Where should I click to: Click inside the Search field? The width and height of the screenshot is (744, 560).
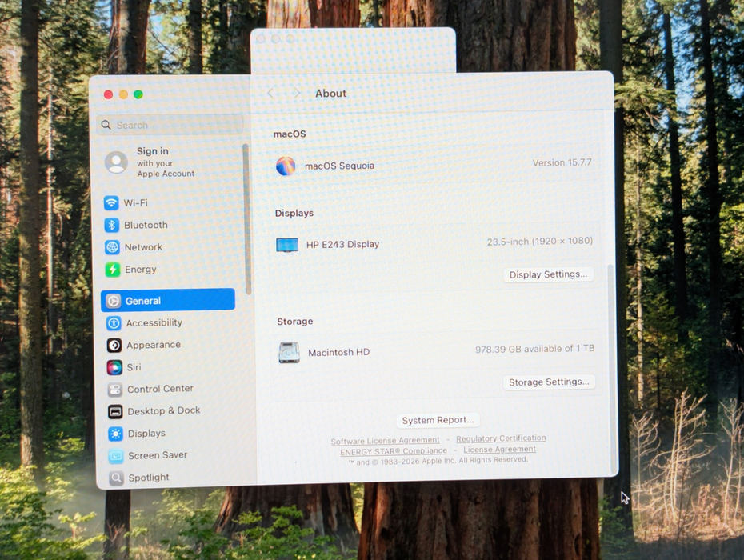click(x=170, y=125)
